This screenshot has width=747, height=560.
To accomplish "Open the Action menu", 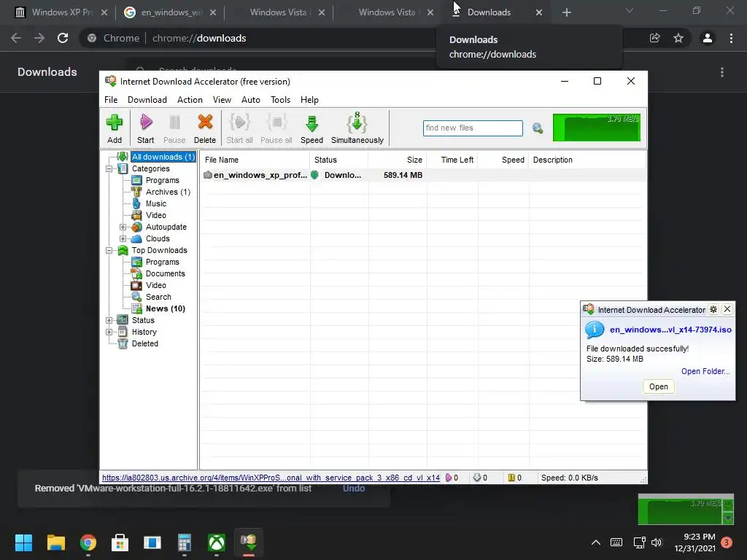I will click(x=190, y=99).
